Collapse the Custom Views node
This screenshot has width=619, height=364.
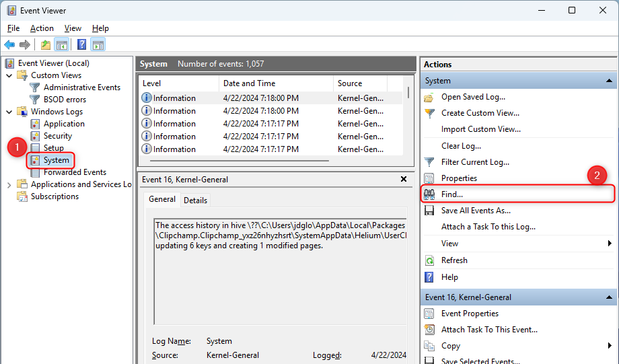pyautogui.click(x=9, y=75)
